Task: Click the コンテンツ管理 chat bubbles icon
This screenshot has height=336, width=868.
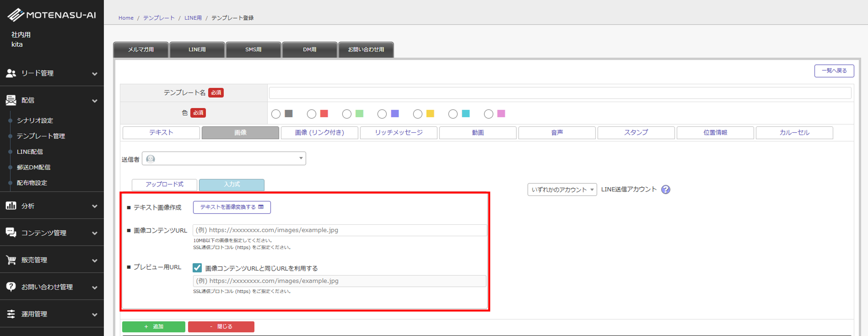Action: coord(11,233)
